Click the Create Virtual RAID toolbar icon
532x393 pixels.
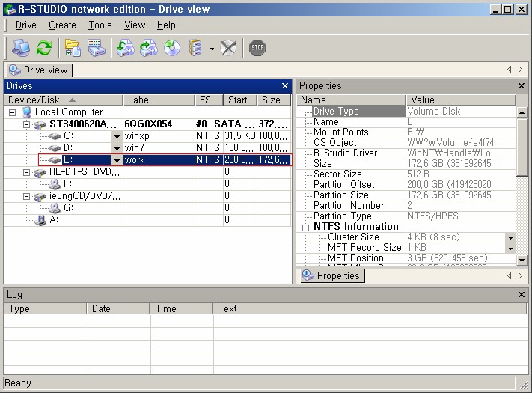click(196, 48)
